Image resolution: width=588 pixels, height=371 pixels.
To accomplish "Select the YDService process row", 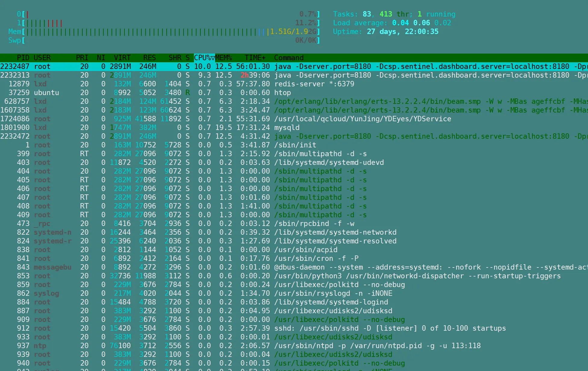I will (x=362, y=119).
